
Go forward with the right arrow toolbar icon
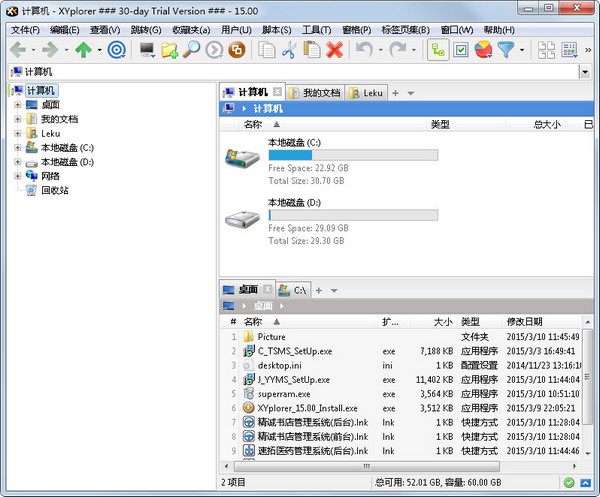click(51, 50)
